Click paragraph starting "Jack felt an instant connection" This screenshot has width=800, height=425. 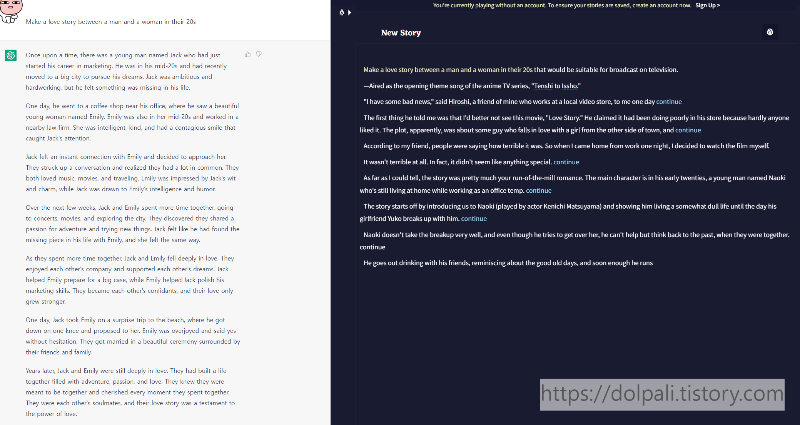click(132, 173)
